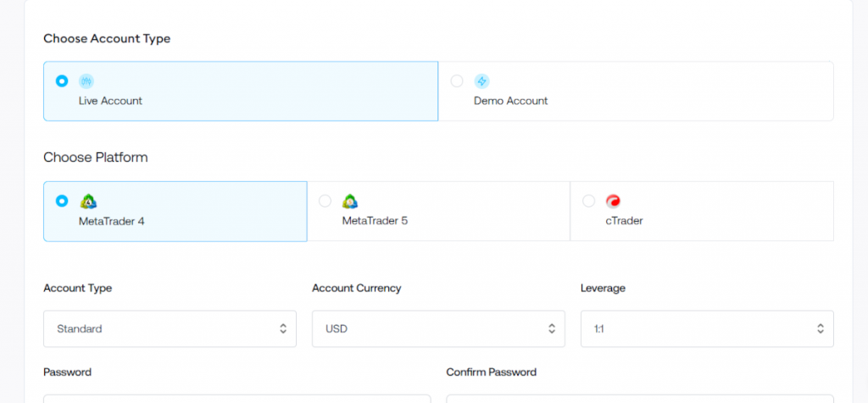Click the Demo Account label text
Image resolution: width=868 pixels, height=403 pixels.
pyautogui.click(x=510, y=101)
